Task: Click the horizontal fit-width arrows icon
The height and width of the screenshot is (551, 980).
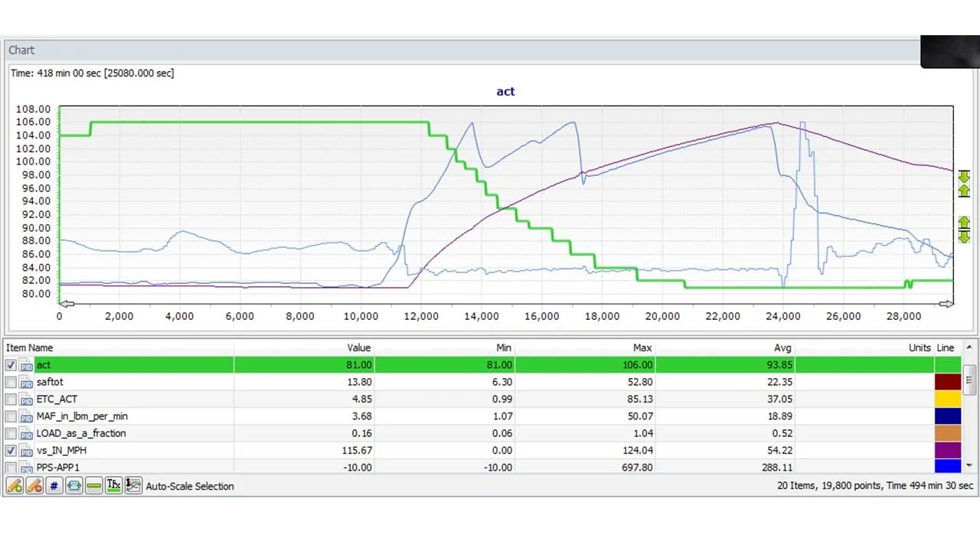Action: pos(74,486)
